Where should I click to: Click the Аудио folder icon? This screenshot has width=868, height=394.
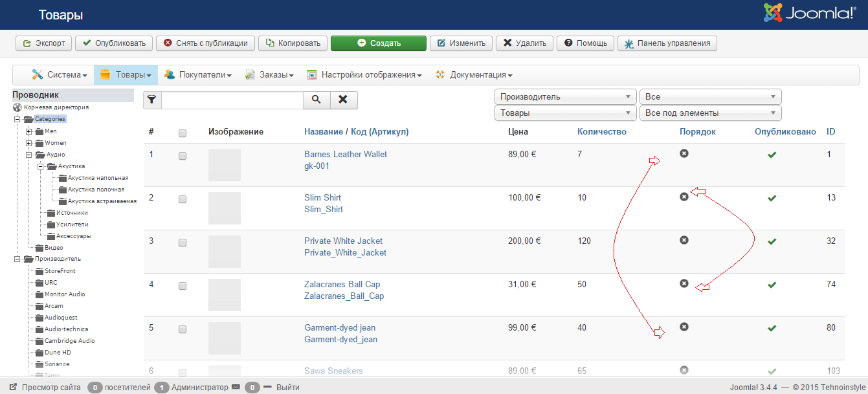pos(39,155)
